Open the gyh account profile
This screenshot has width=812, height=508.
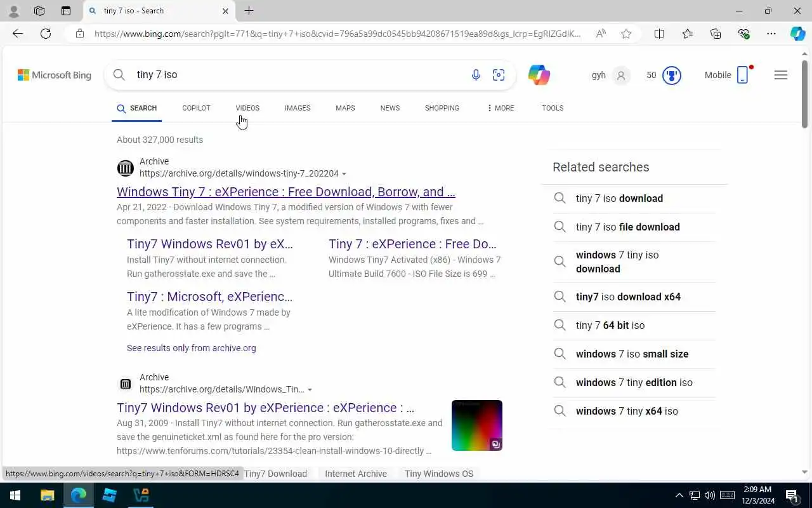pos(611,75)
